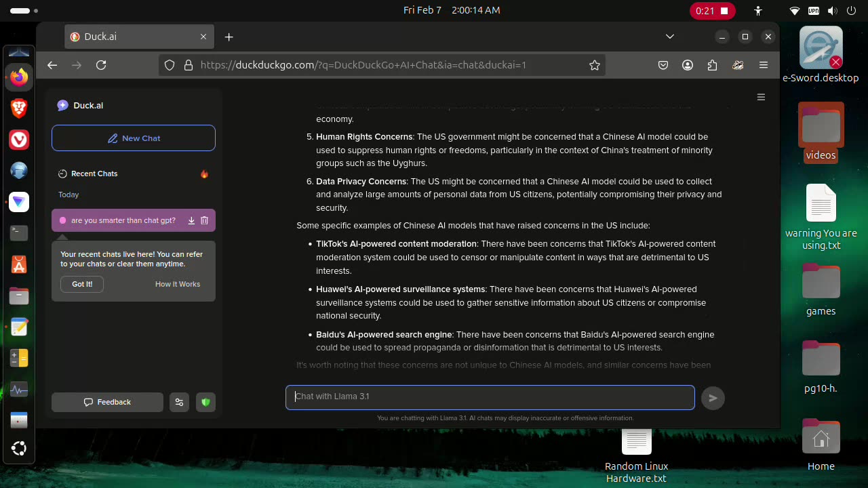Click the Duck.ai logo title in sidebar
868x488 pixels.
80,105
